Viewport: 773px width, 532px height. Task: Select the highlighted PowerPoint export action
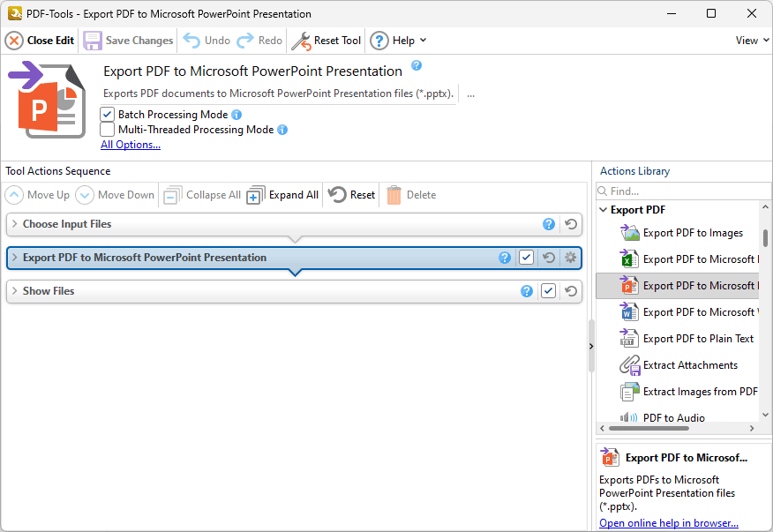pyautogui.click(x=677, y=286)
